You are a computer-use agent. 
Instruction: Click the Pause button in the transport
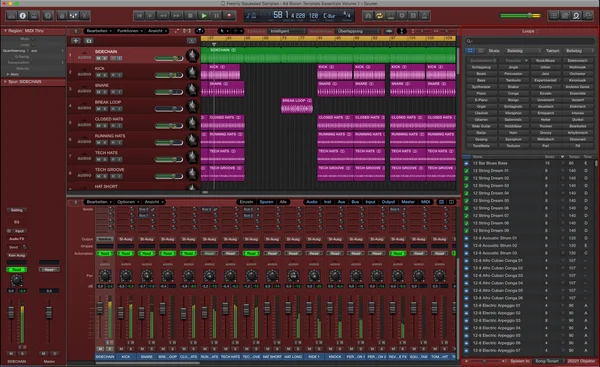(217, 16)
